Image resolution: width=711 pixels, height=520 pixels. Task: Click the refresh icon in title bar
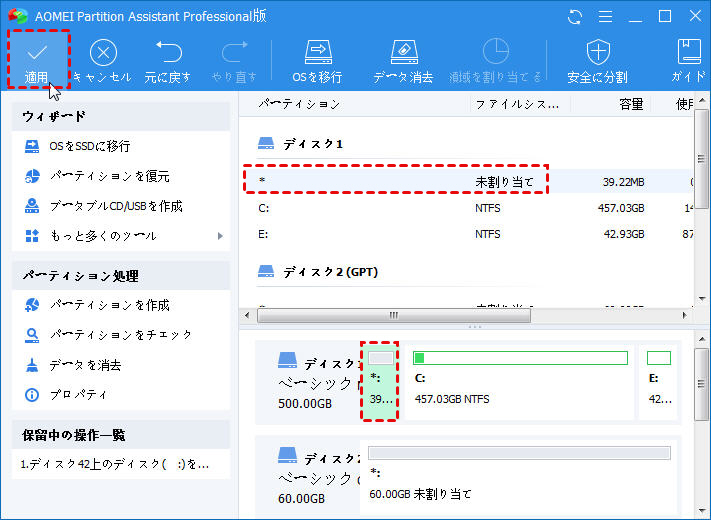575,17
